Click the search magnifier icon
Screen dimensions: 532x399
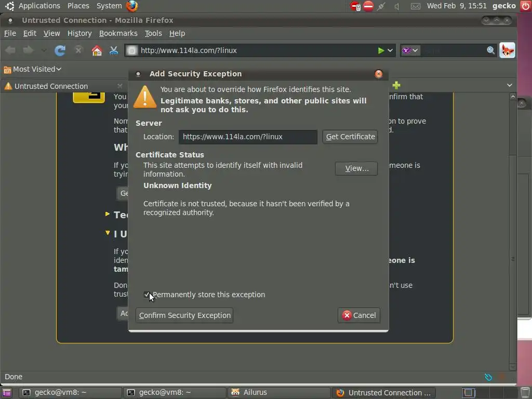coord(490,50)
